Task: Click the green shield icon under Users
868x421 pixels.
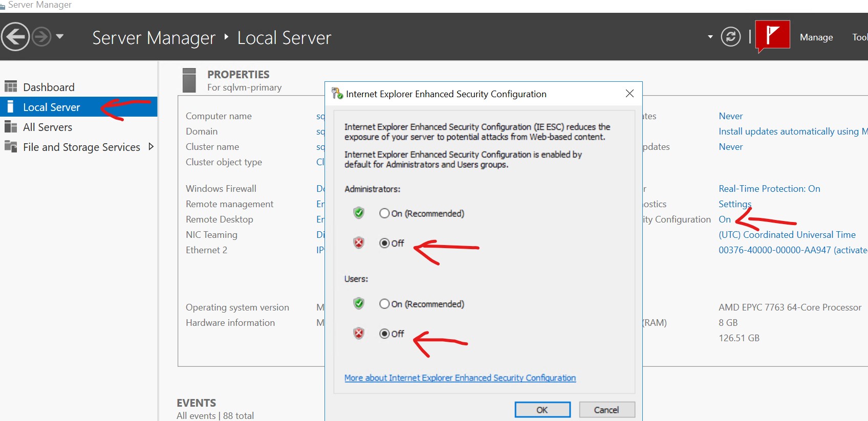Action: (x=359, y=303)
